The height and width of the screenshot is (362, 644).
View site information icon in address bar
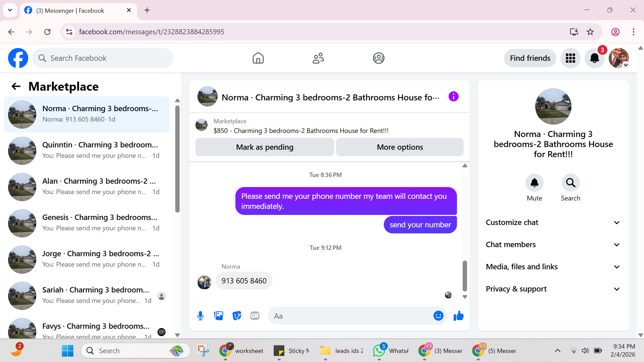69,32
